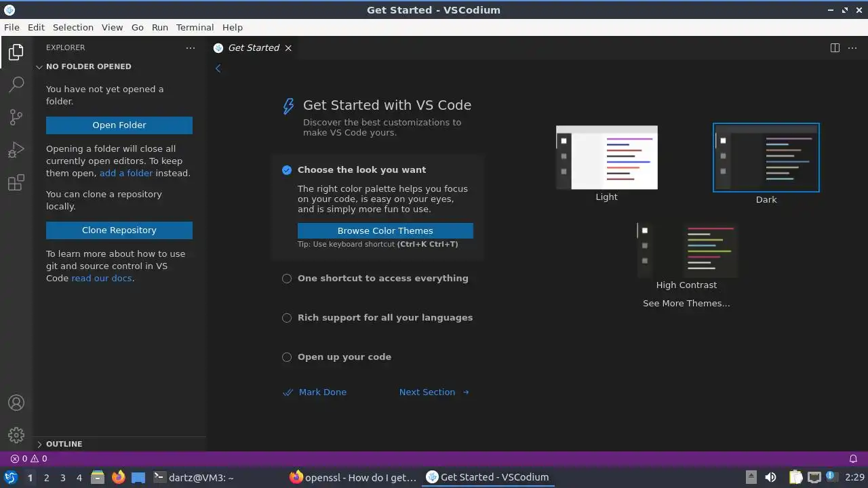Switch to virtual desktop 4
Image resolution: width=868 pixels, height=488 pixels.
tap(79, 478)
